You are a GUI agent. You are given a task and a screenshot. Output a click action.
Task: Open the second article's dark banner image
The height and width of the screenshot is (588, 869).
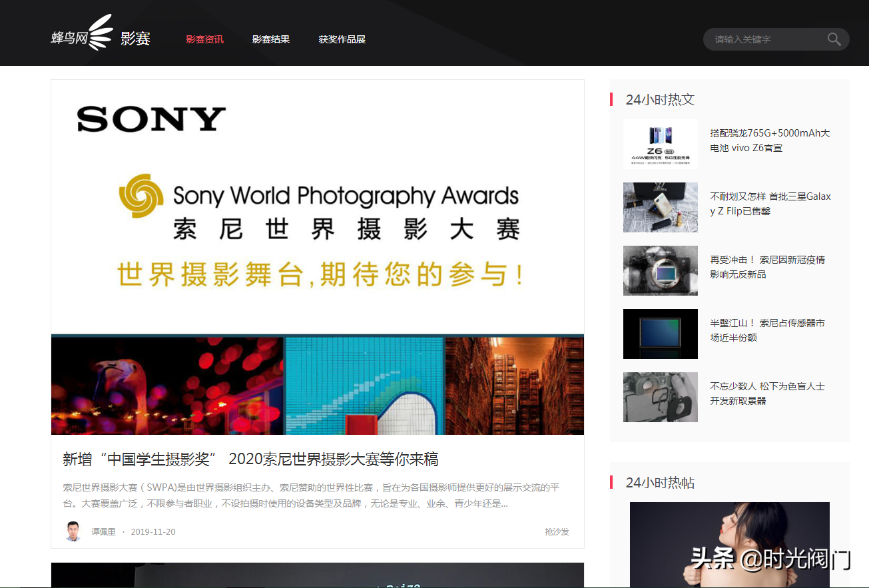pos(318,575)
